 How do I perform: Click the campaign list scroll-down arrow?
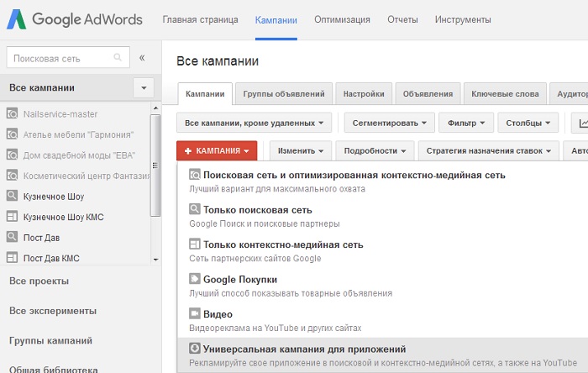[155, 259]
